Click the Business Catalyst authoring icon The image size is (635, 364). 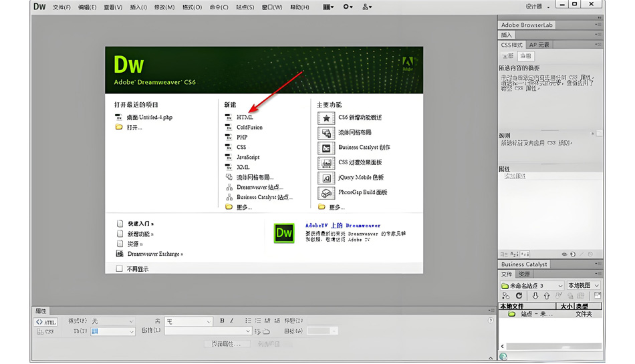click(326, 148)
